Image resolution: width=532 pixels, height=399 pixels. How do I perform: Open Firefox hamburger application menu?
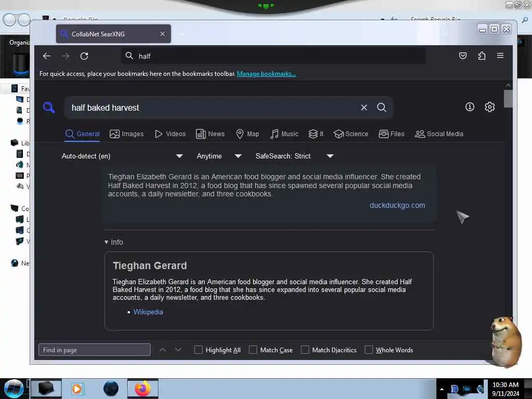500,56
